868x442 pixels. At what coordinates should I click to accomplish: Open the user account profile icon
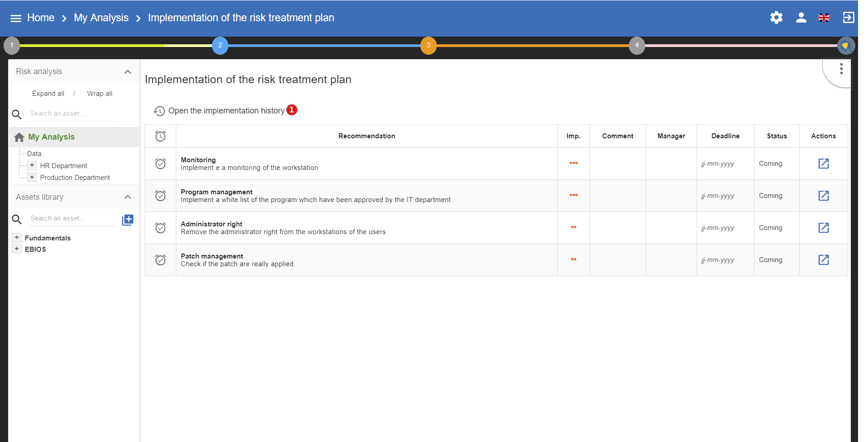pyautogui.click(x=801, y=18)
